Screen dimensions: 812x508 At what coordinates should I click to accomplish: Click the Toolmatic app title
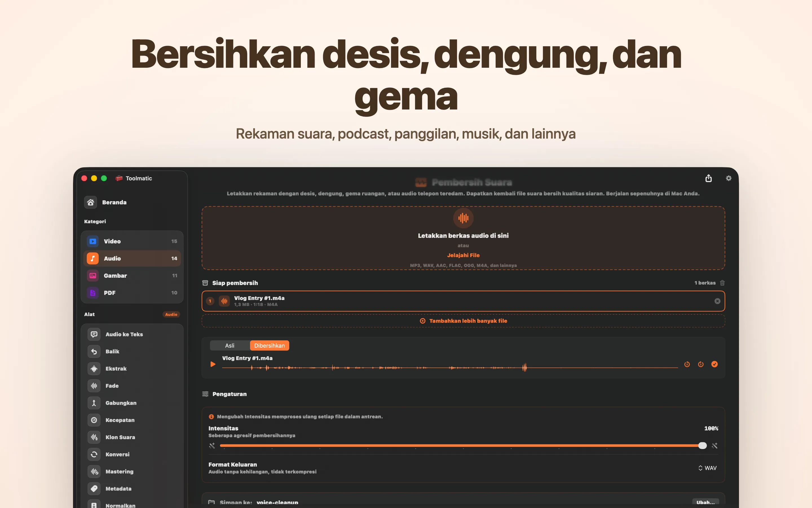[139, 178]
